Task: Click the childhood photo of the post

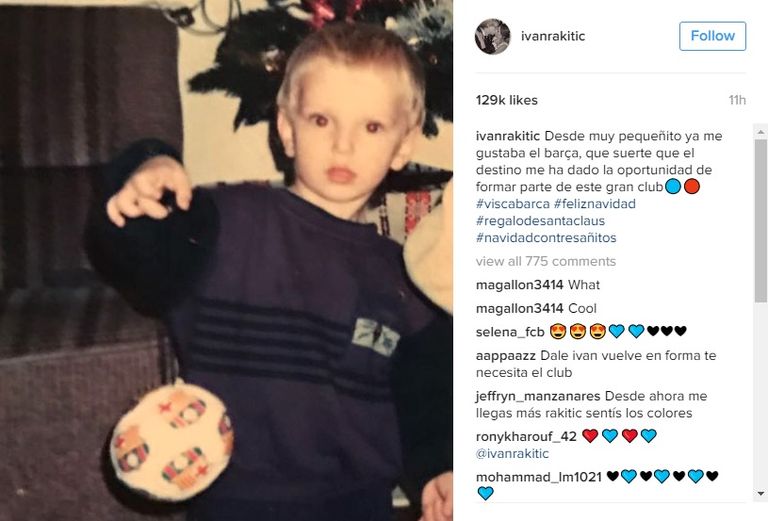Action: [226, 260]
